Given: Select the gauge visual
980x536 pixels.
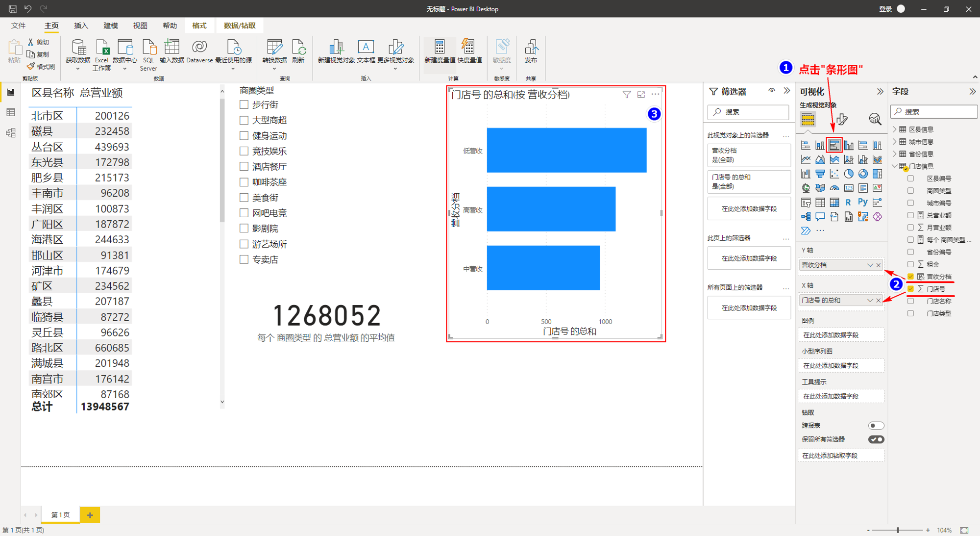Looking at the screenshot, I should pyautogui.click(x=834, y=188).
